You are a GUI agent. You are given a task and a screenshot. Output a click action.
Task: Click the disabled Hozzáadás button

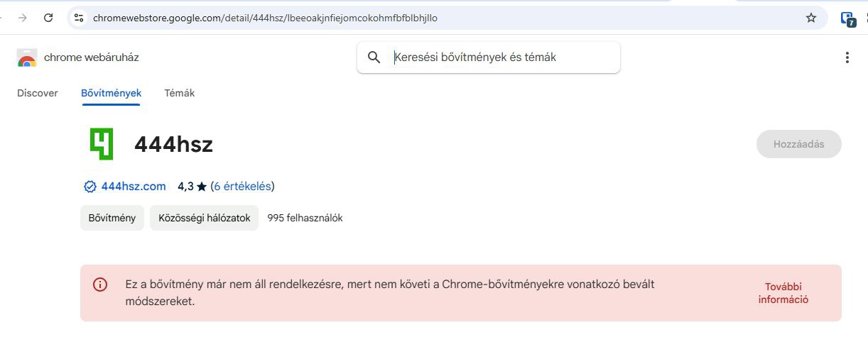[798, 144]
